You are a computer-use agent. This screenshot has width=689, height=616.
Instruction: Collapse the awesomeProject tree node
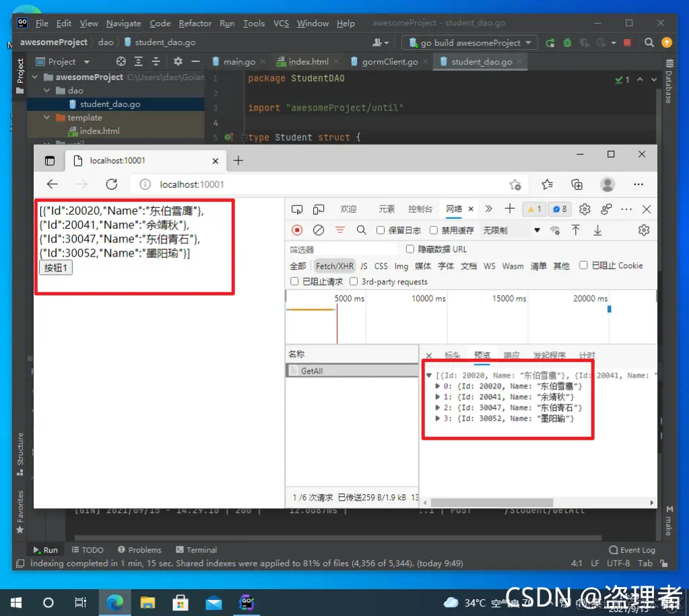(35, 77)
